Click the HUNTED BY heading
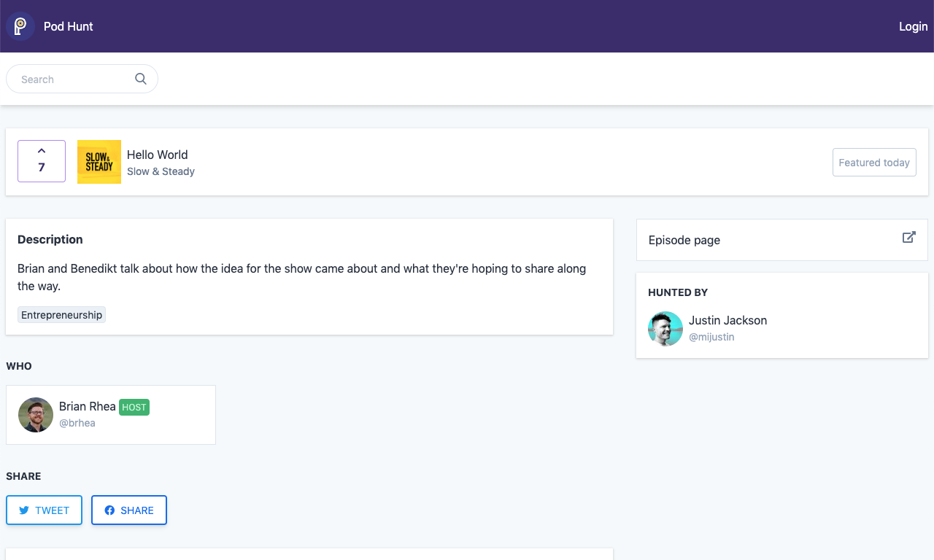Image resolution: width=934 pixels, height=560 pixels. tap(678, 292)
